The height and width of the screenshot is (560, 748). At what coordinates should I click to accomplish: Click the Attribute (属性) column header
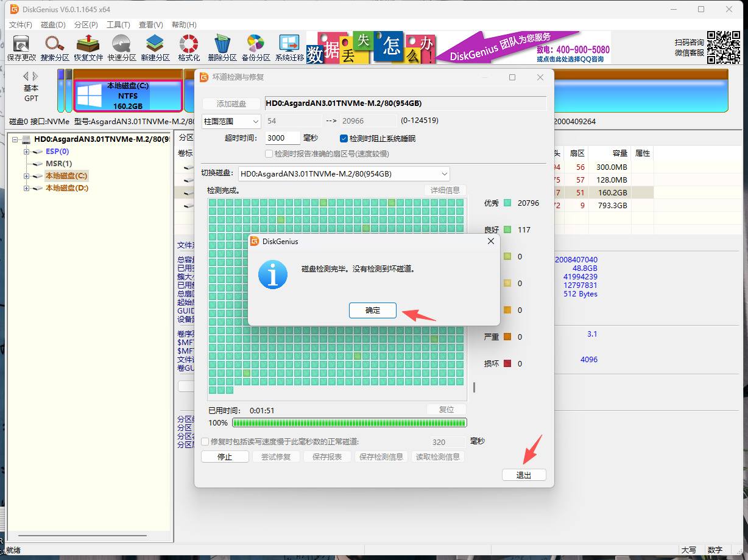tap(643, 153)
